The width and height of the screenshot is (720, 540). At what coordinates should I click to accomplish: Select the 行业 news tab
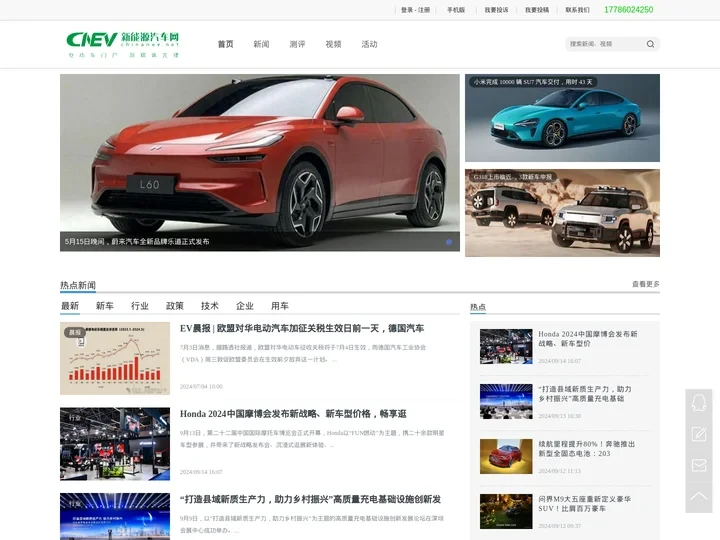(140, 306)
